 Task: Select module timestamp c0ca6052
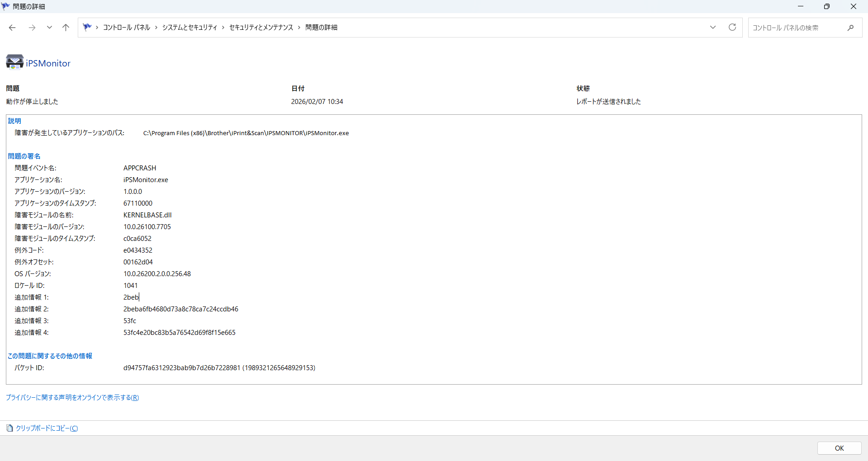click(137, 239)
